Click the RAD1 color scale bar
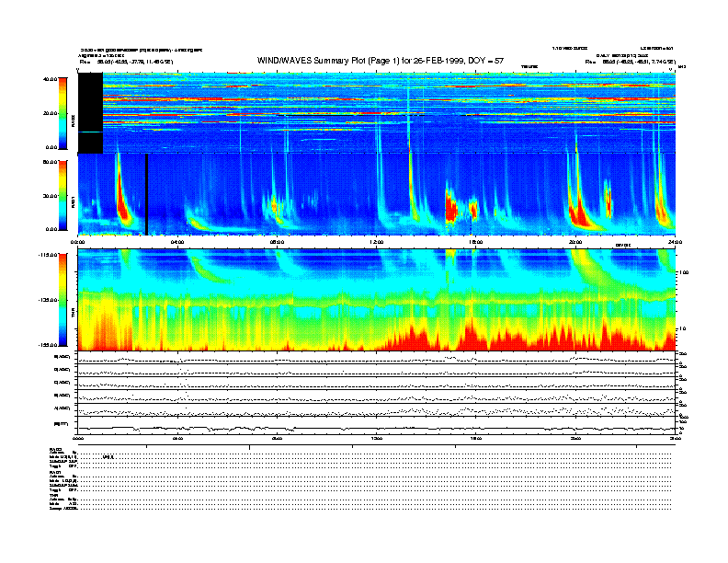The image size is (728, 563). pos(63,196)
